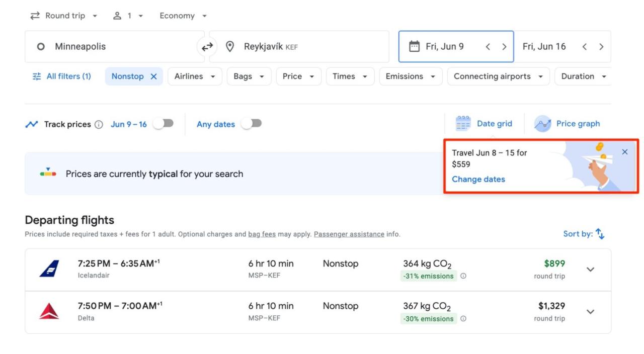644x354 pixels.
Task: Open the Round trip dropdown
Action: point(64,16)
